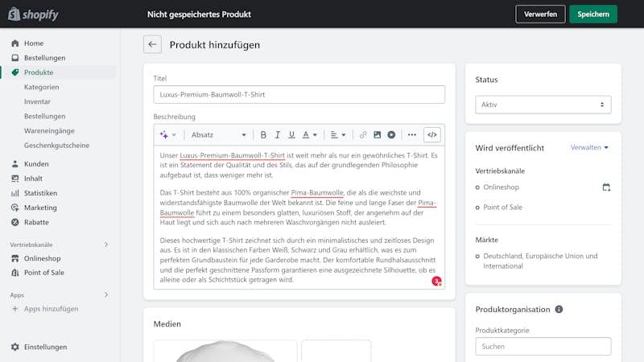Open Geschenkgutscheine submenu item
Screen dimensions: 644x362
(56, 146)
